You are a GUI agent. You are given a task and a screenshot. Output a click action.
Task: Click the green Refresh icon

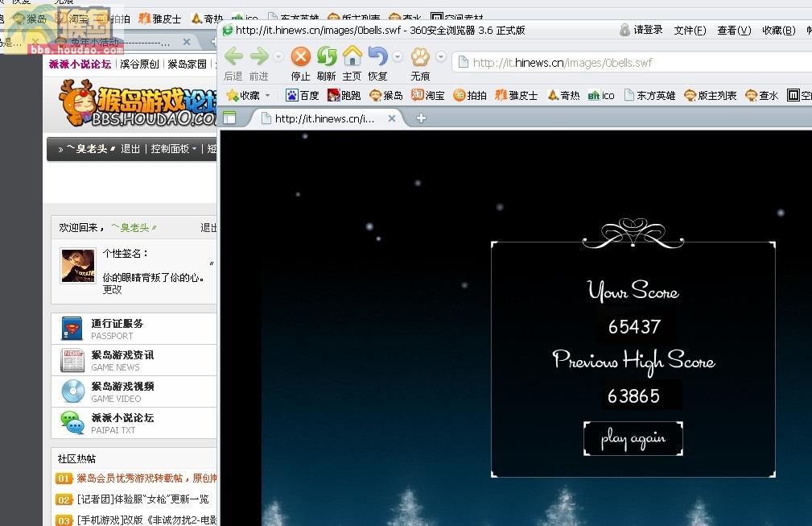[326, 56]
